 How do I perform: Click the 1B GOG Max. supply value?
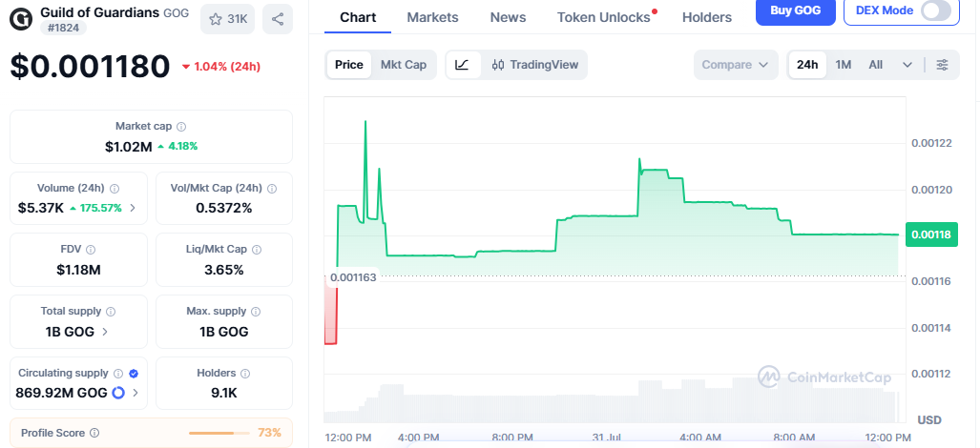(x=223, y=332)
